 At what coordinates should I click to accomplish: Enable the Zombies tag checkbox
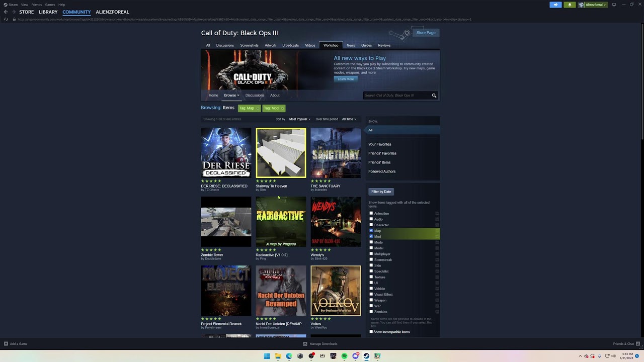[371, 312]
